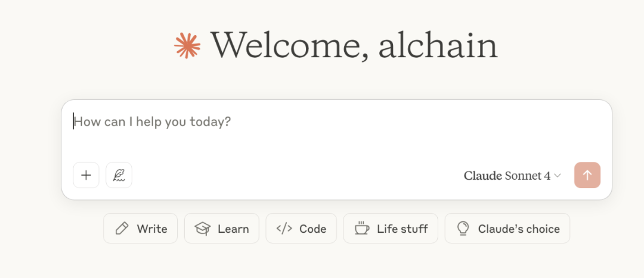Screen dimensions: 644x278
Task: Pick the Code suggestion label
Action: click(312, 229)
